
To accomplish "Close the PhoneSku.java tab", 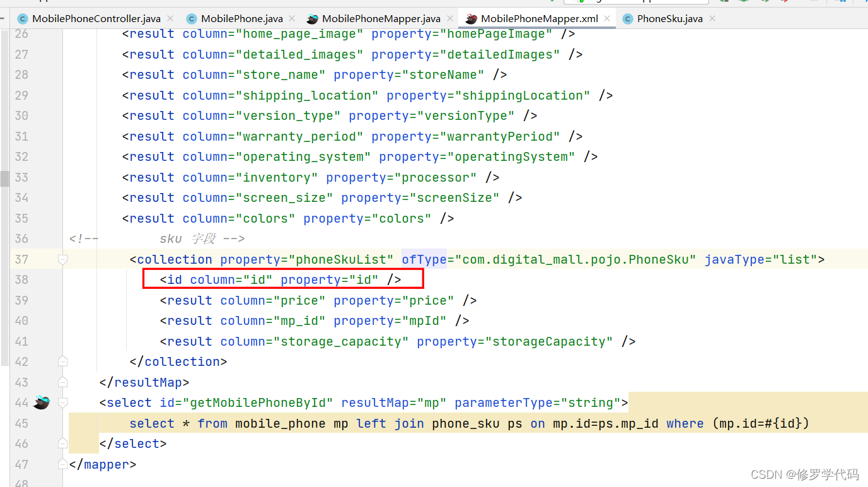I will (712, 19).
